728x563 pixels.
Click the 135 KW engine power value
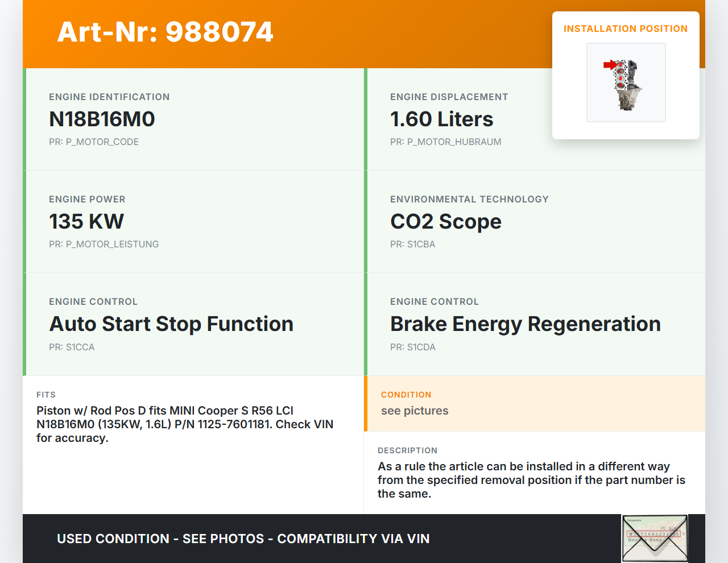point(86,222)
